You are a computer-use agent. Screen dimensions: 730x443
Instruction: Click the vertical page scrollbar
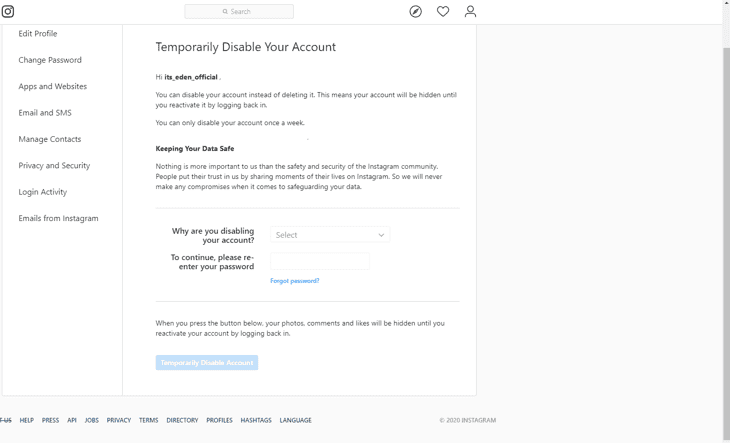726,222
